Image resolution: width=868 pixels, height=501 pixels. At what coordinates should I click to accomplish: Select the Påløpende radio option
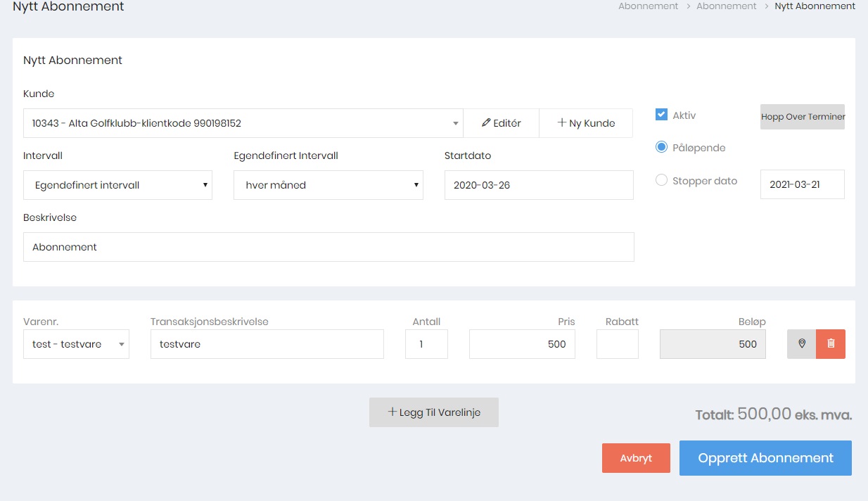tap(661, 148)
